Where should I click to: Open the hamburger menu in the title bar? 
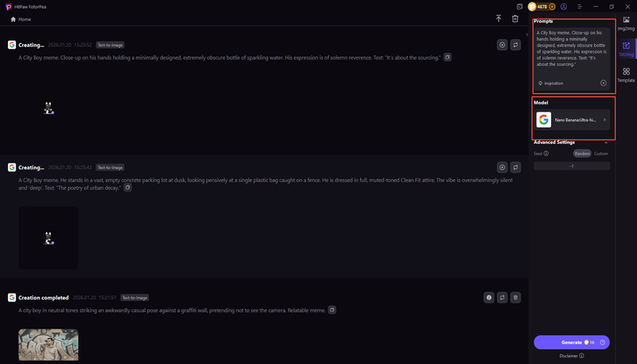coord(579,6)
